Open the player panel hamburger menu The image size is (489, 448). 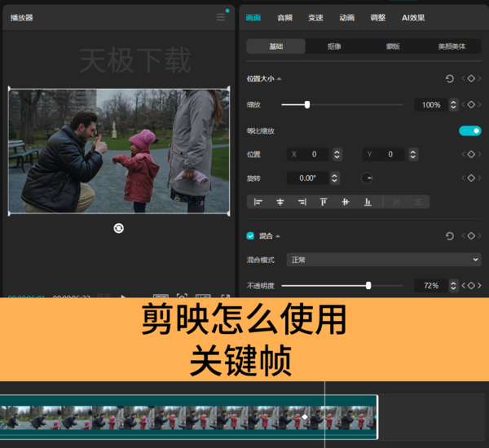(x=221, y=17)
